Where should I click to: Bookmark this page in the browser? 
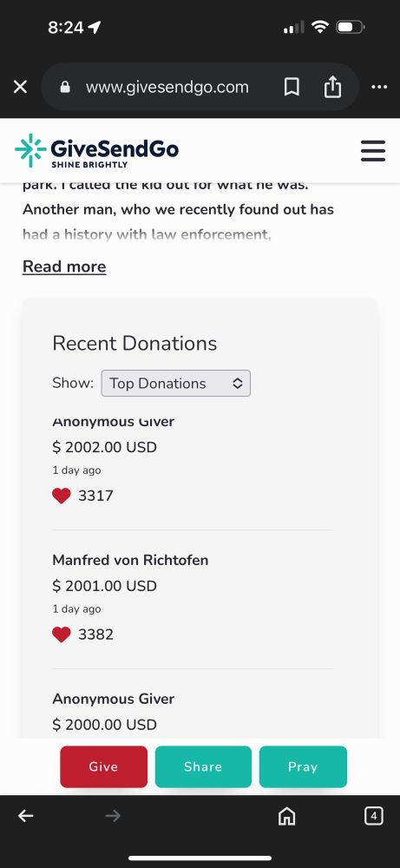click(292, 87)
